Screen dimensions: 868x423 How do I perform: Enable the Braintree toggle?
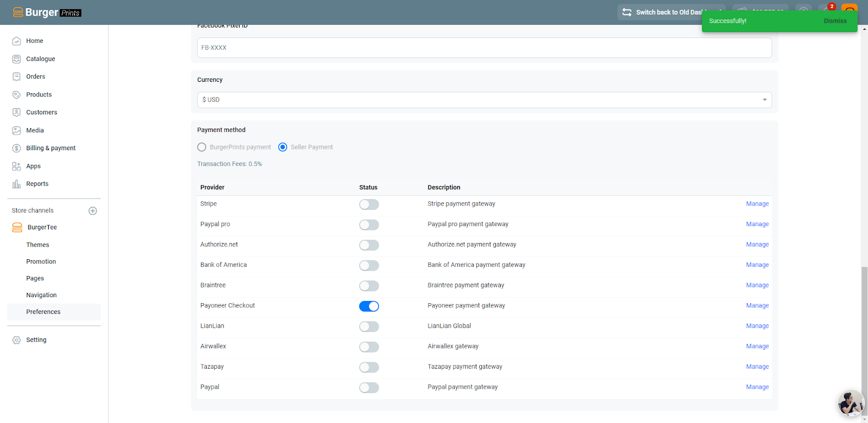tap(369, 286)
